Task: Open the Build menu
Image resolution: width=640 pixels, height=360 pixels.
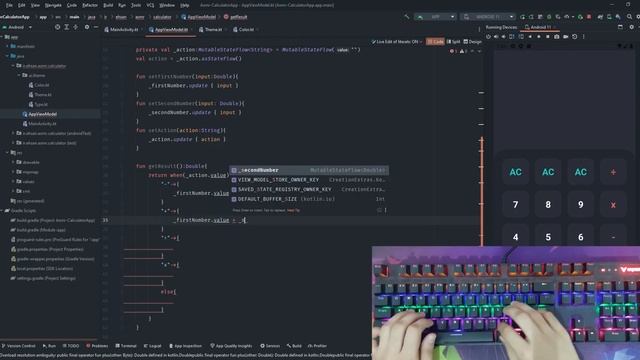Action: tap(108, 5)
